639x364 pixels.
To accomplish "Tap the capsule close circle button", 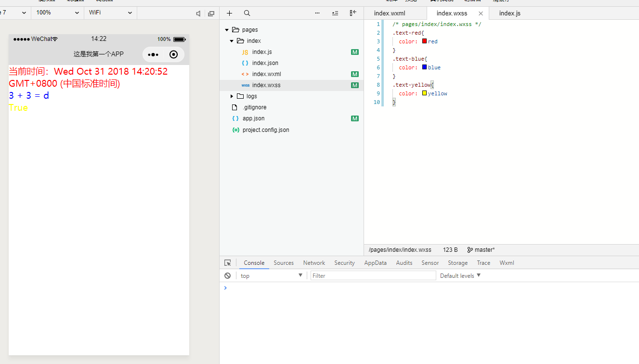I will (x=174, y=54).
